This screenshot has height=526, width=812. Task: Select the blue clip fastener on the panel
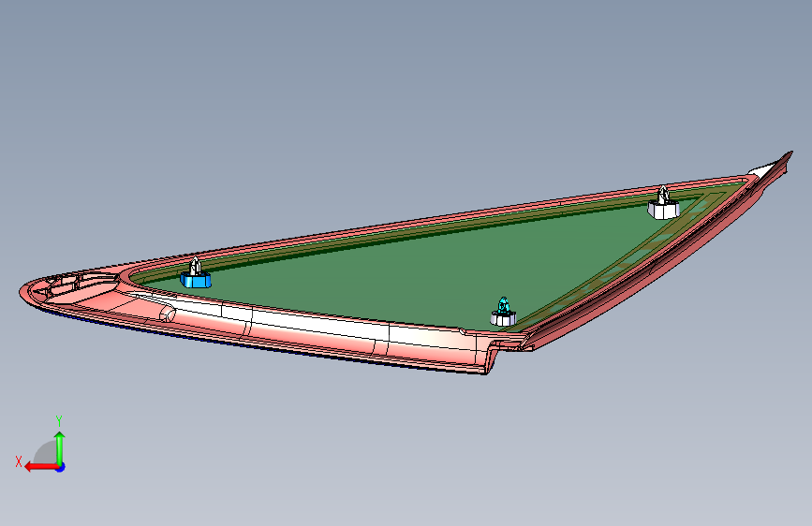[196, 280]
